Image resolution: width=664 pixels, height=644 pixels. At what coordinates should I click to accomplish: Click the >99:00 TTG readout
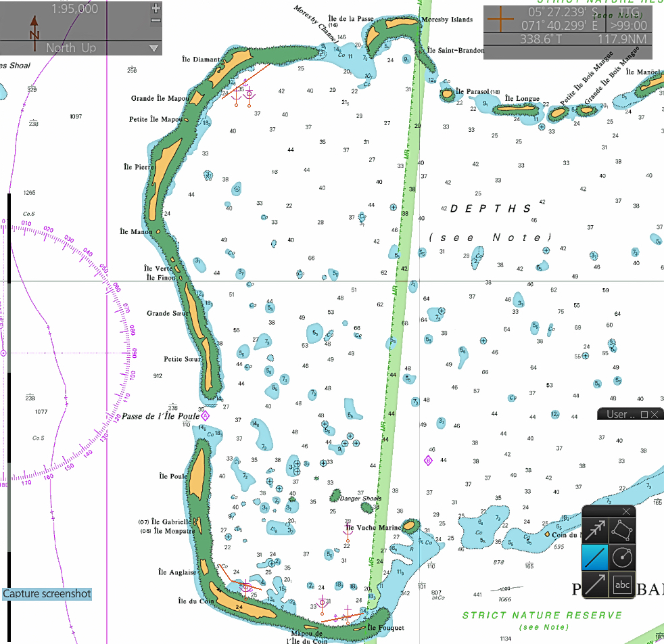coord(628,26)
